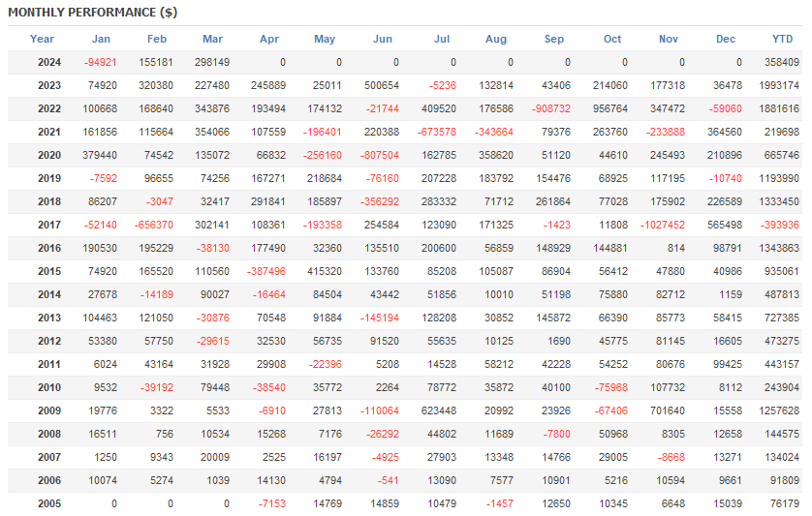
Task: Click the -75968 October 2010 loss
Action: 611,387
